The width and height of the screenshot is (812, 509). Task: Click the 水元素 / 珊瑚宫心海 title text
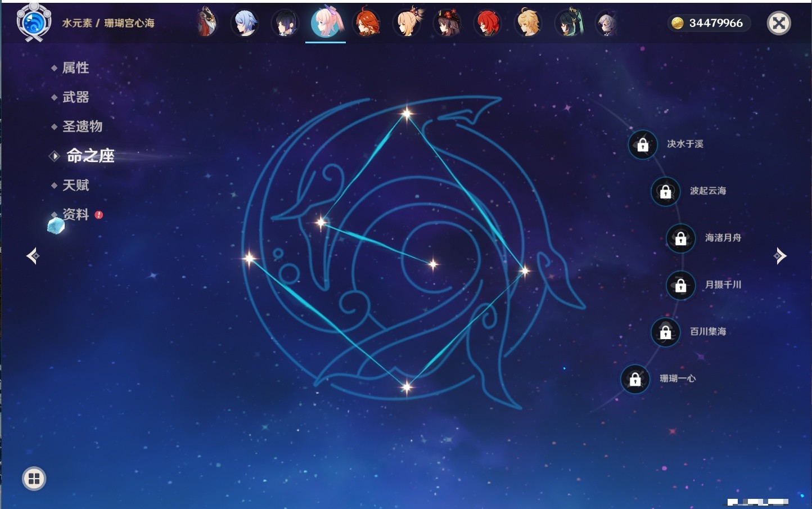click(108, 23)
